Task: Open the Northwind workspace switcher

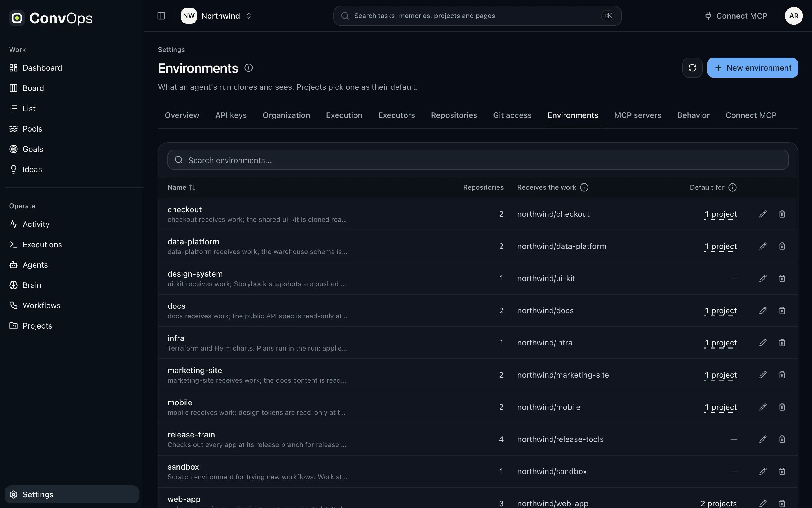Action: pyautogui.click(x=217, y=16)
